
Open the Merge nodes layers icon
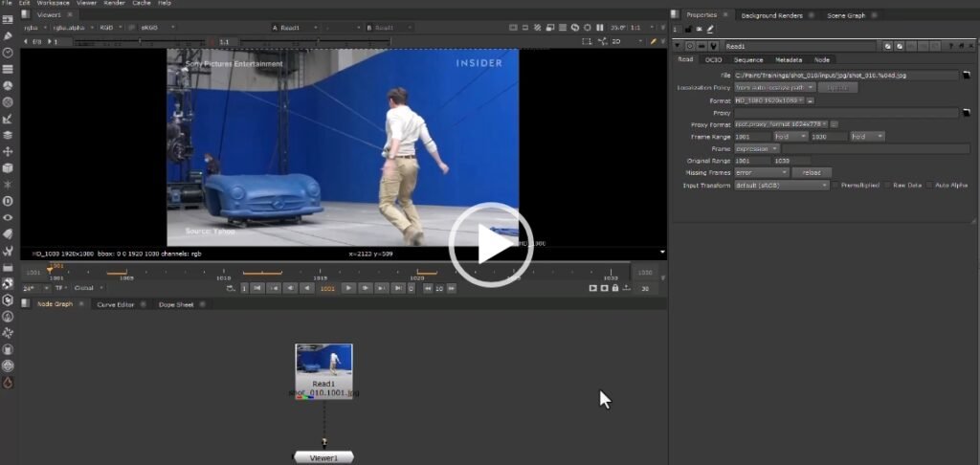[8, 134]
